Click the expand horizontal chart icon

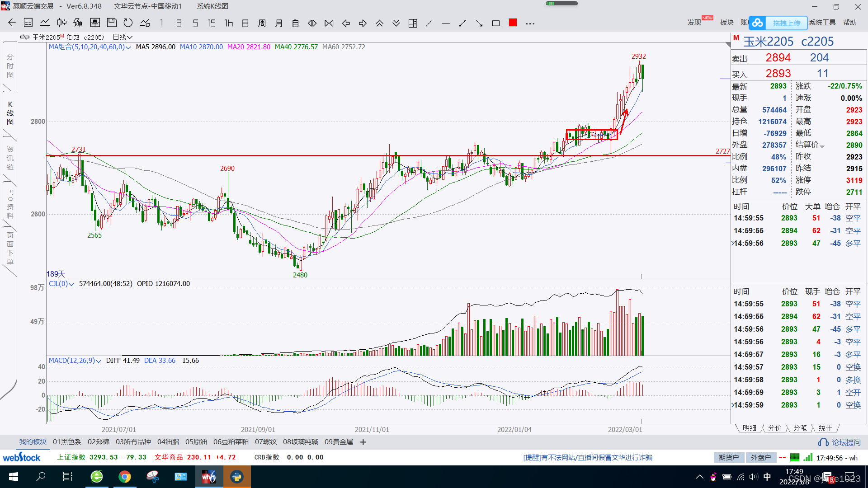point(312,23)
